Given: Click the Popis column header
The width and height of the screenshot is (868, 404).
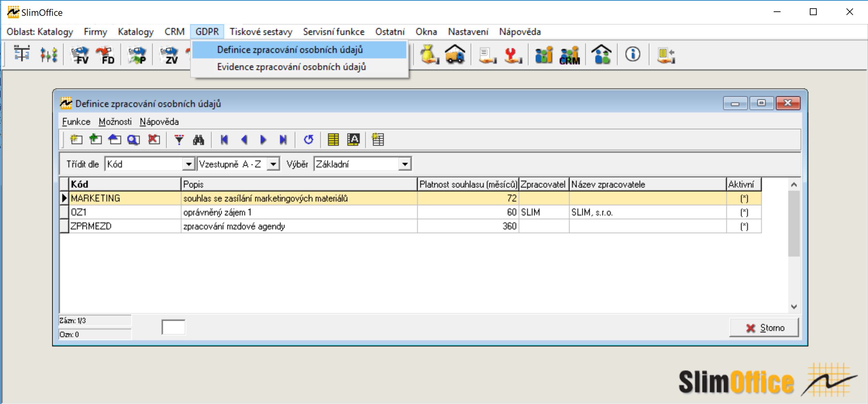Looking at the screenshot, I should pyautogui.click(x=299, y=184).
